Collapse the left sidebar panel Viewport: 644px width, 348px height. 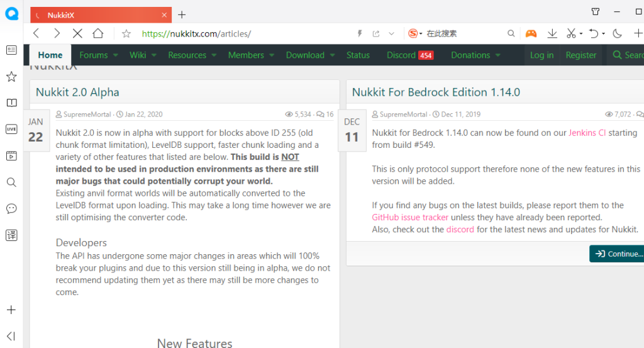[11, 336]
